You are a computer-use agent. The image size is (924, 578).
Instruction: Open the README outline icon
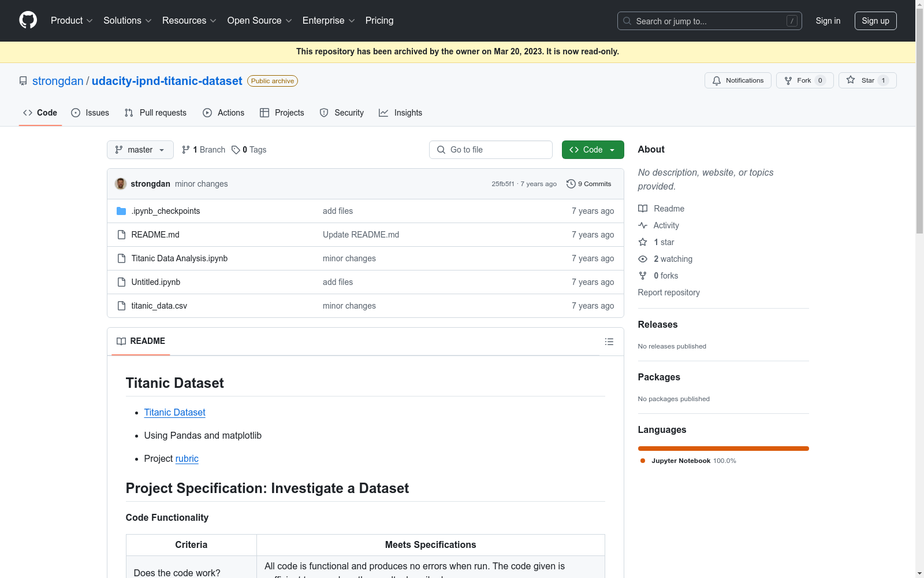609,342
